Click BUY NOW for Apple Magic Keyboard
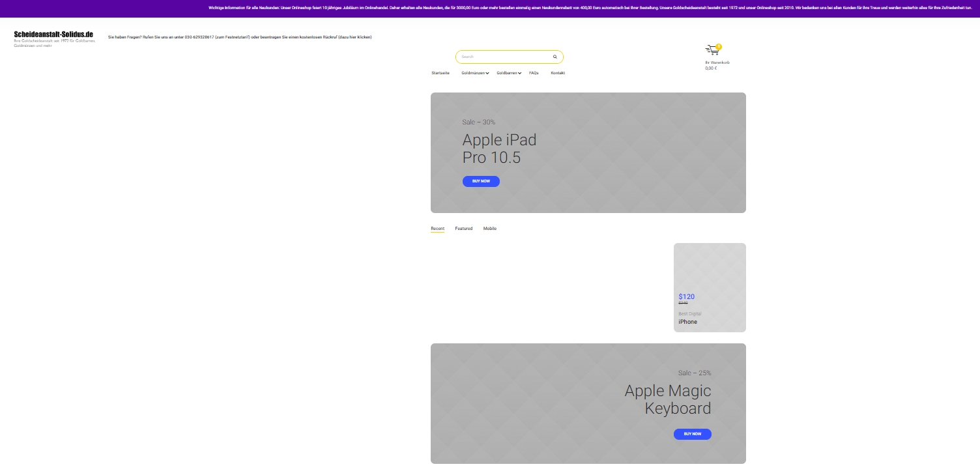 click(693, 434)
